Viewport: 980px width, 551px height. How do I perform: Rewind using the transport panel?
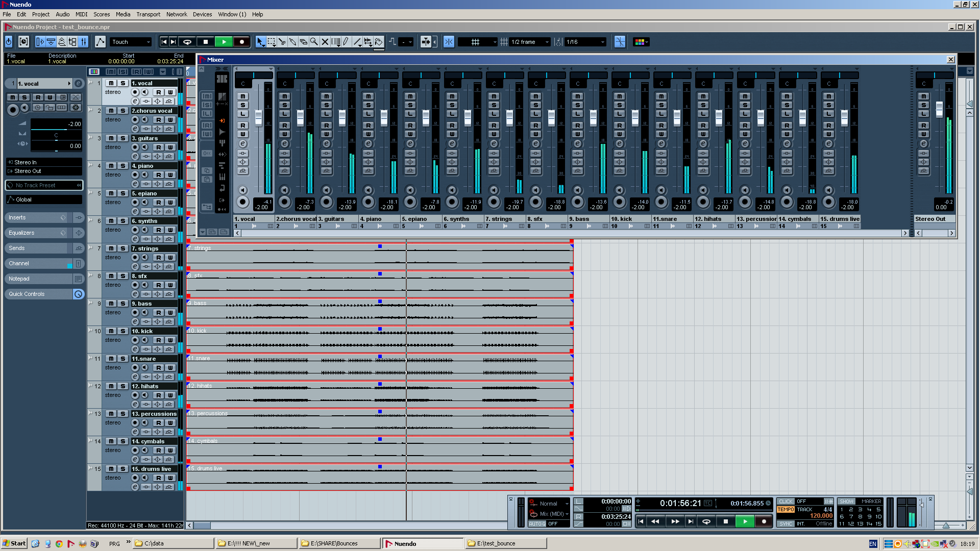click(x=655, y=521)
